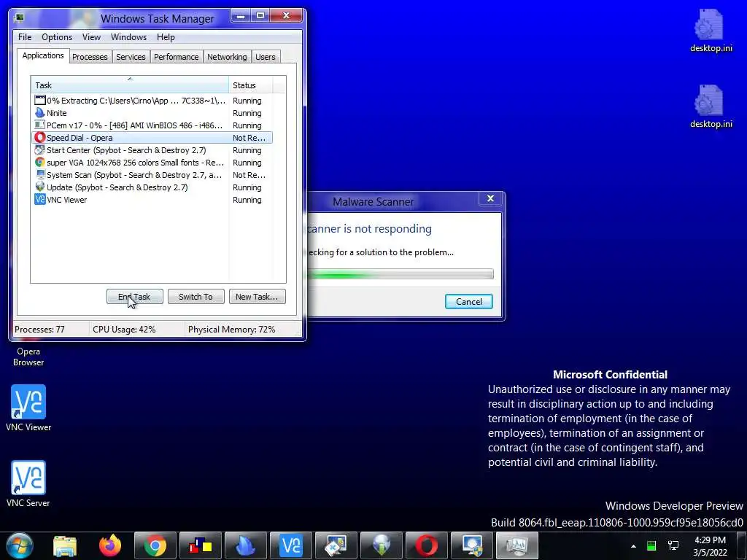Open the Start menu orb
This screenshot has width=747, height=560.
click(x=20, y=545)
